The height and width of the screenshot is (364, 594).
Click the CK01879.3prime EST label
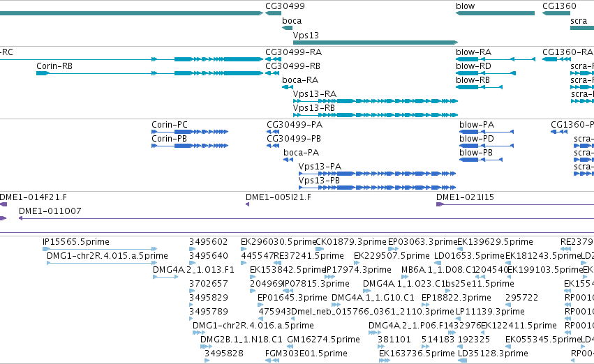[x=351, y=242]
